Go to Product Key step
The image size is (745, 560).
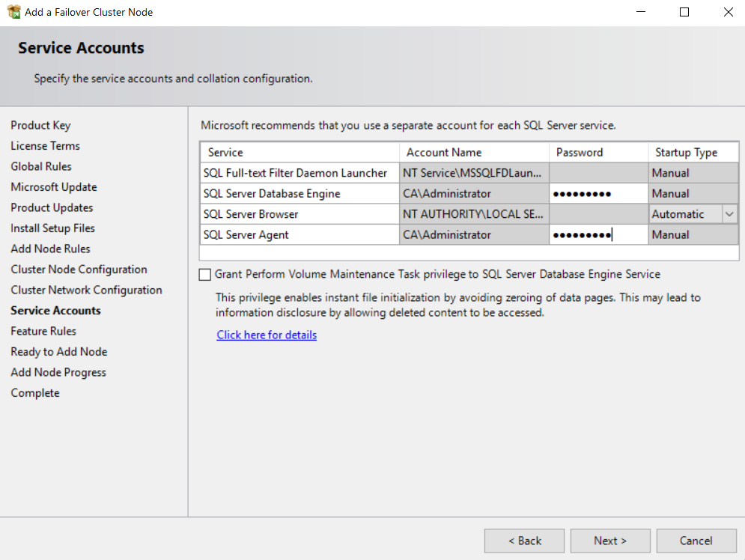tap(40, 125)
